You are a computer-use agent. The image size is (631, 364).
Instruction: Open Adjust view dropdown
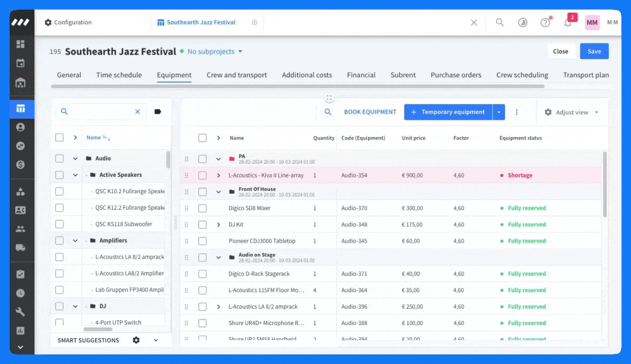[x=571, y=112]
